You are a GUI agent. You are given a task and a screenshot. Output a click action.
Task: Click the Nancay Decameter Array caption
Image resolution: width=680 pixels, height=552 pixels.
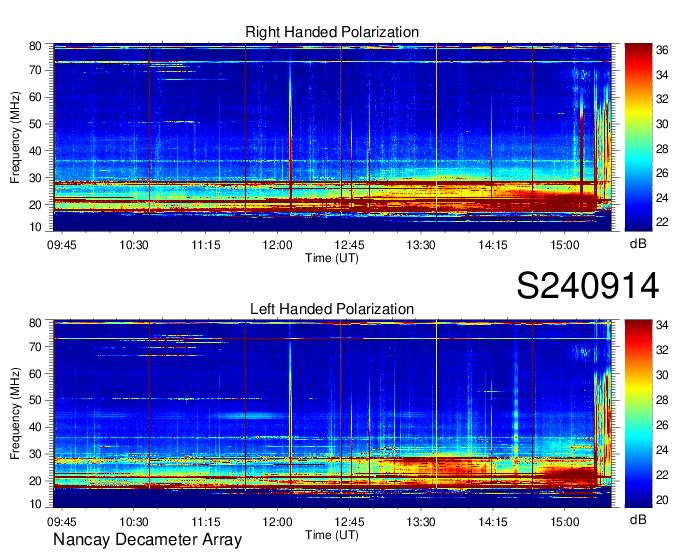147,540
